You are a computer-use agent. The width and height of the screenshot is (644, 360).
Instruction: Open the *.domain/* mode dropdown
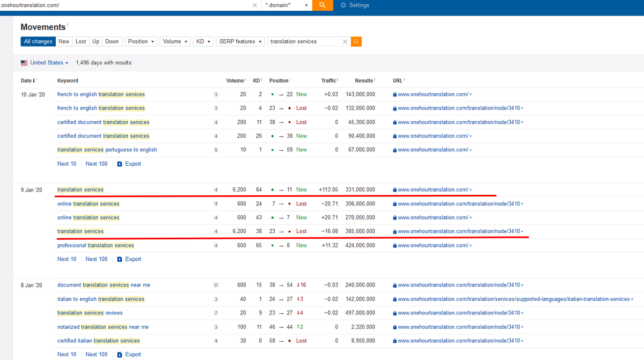(x=287, y=5)
